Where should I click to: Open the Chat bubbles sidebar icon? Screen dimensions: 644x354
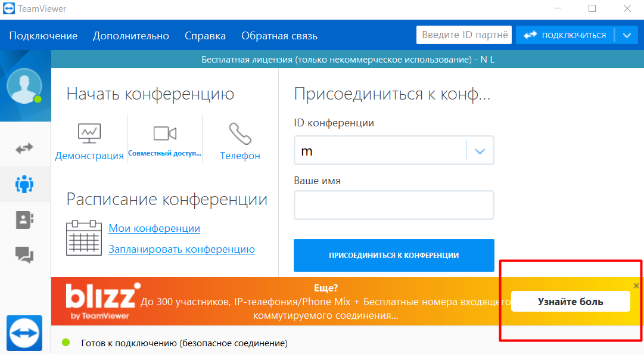point(24,255)
